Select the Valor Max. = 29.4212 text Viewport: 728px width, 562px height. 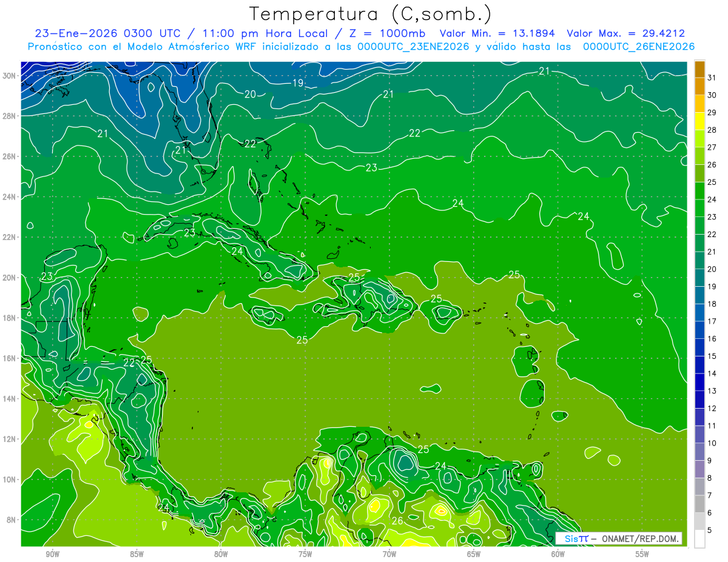pos(626,33)
